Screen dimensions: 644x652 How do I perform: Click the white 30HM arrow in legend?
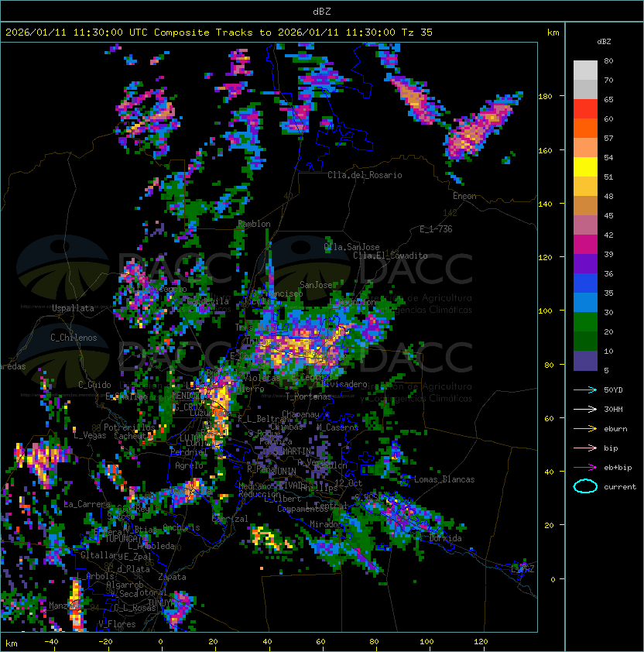pos(585,409)
